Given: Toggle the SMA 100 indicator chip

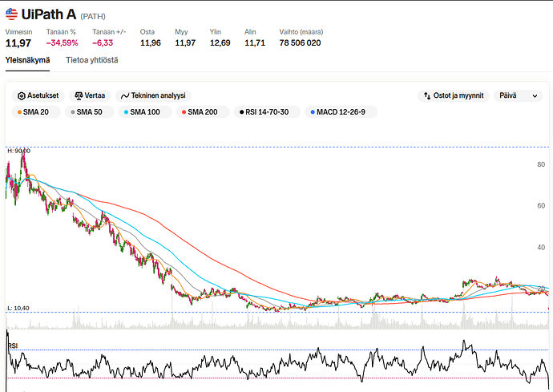Looking at the screenshot, I should 144,112.
